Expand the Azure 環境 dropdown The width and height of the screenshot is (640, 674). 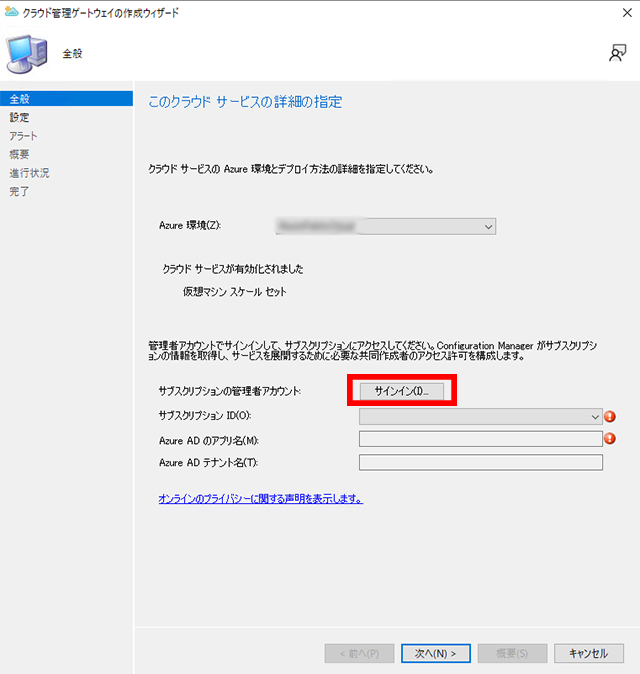[x=386, y=227]
